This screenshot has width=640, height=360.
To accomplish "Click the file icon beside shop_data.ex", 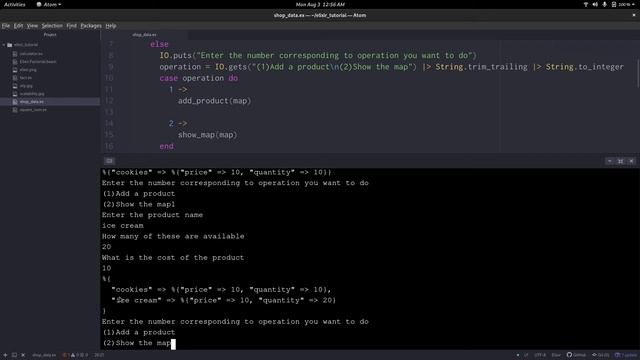I will (x=15, y=102).
